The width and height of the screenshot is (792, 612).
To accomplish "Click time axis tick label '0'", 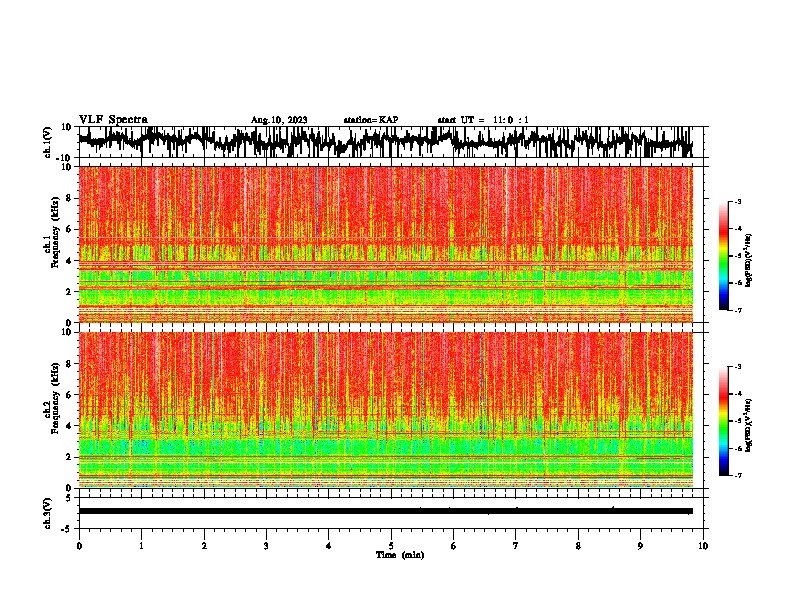I will (x=79, y=546).
